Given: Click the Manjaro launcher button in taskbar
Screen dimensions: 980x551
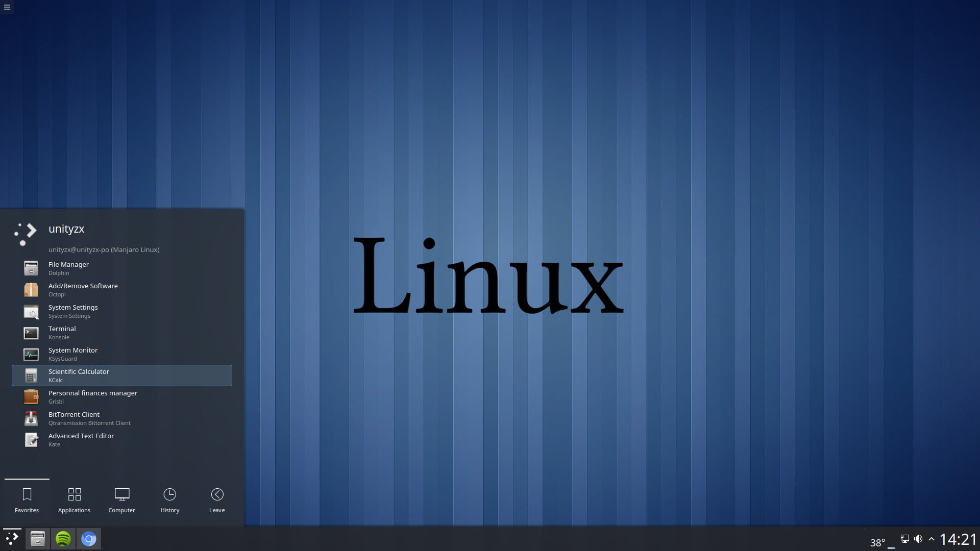Looking at the screenshot, I should [x=12, y=539].
